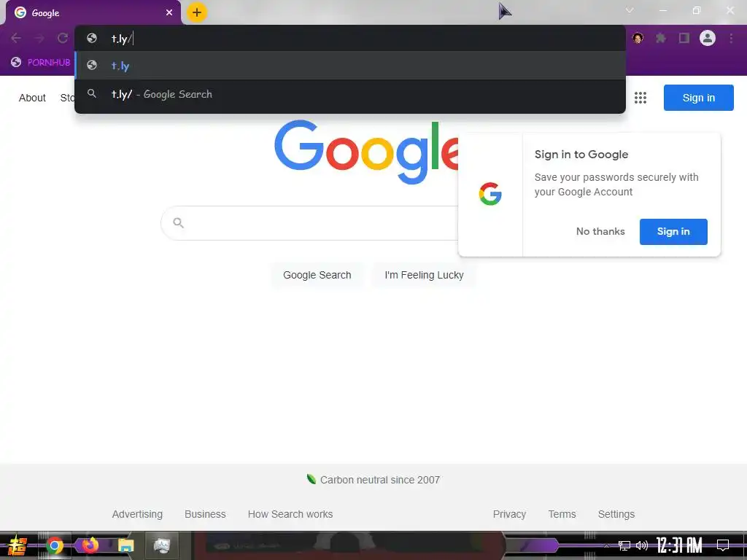Image resolution: width=747 pixels, height=560 pixels.
Task: Open File Explorer from the taskbar
Action: tap(125, 545)
